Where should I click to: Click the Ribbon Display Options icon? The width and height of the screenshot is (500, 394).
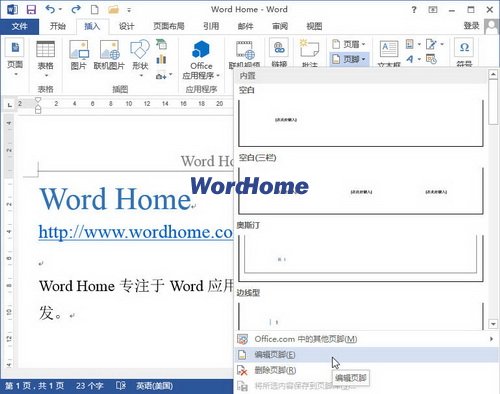click(x=433, y=10)
